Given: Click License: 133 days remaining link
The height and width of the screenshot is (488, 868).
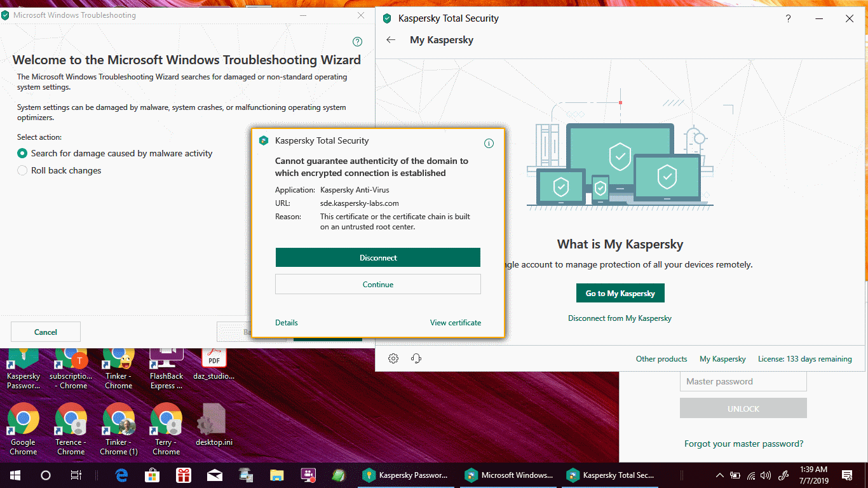Looking at the screenshot, I should 805,359.
